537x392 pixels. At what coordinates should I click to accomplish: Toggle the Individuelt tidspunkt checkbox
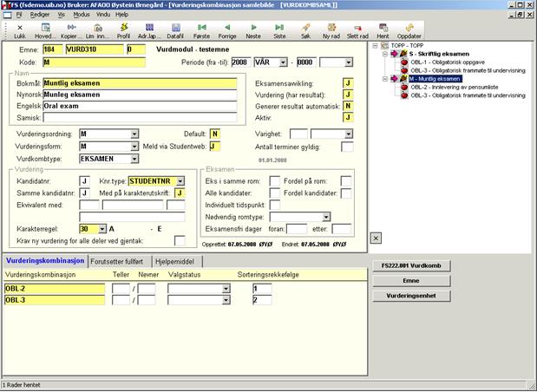click(x=275, y=205)
